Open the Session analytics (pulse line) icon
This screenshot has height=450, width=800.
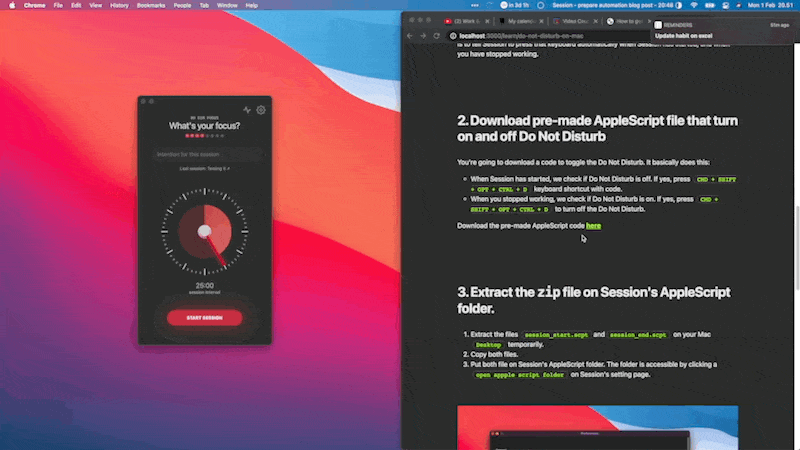(x=247, y=110)
